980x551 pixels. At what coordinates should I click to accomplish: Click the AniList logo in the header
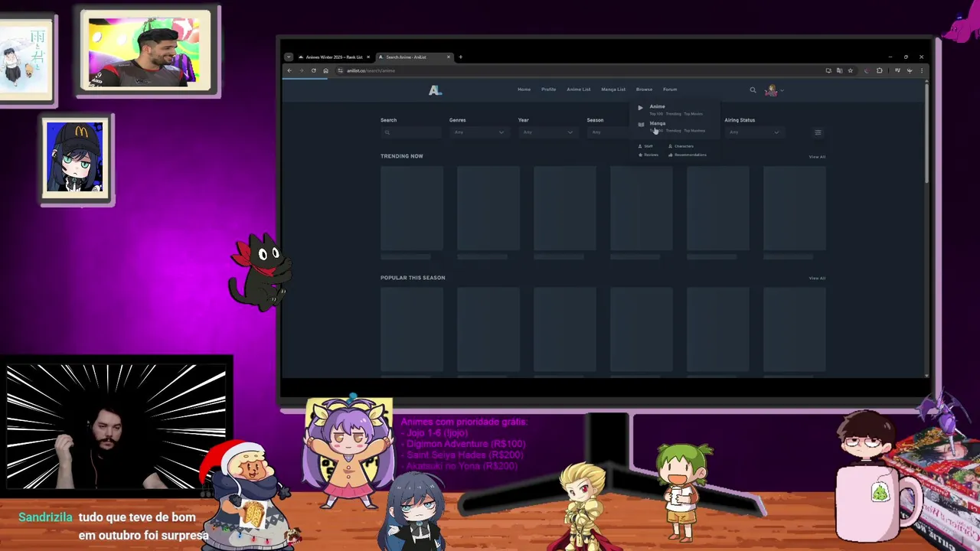pos(435,90)
